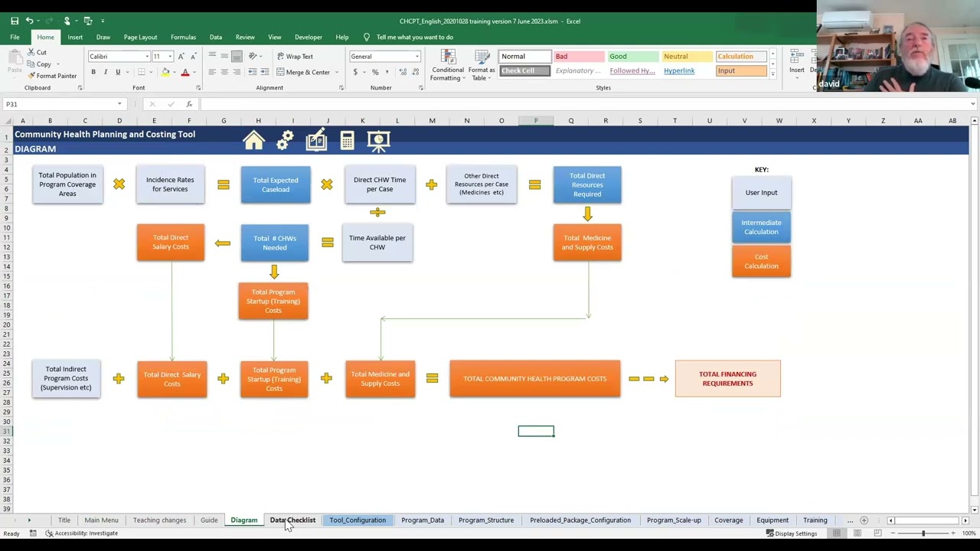Click the Save icon in title bar
The image size is (980, 551).
15,21
